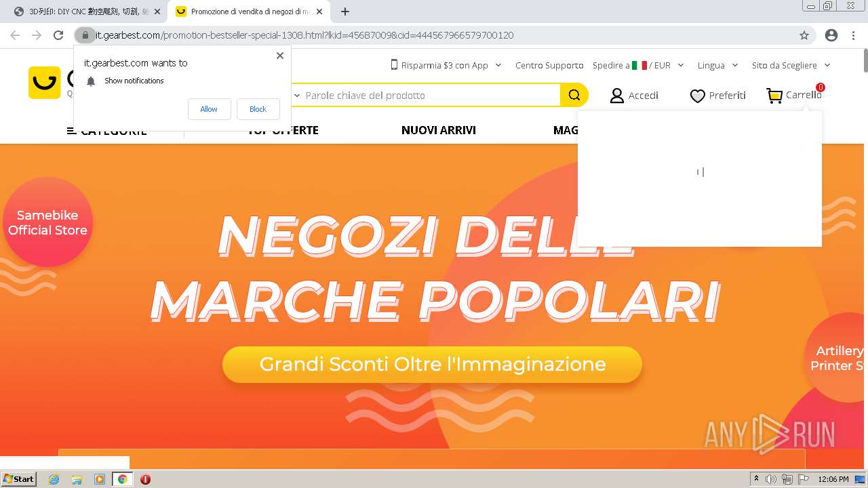This screenshot has width=868, height=488.
Task: Go to TOP OFFERTE
Action: click(283, 130)
